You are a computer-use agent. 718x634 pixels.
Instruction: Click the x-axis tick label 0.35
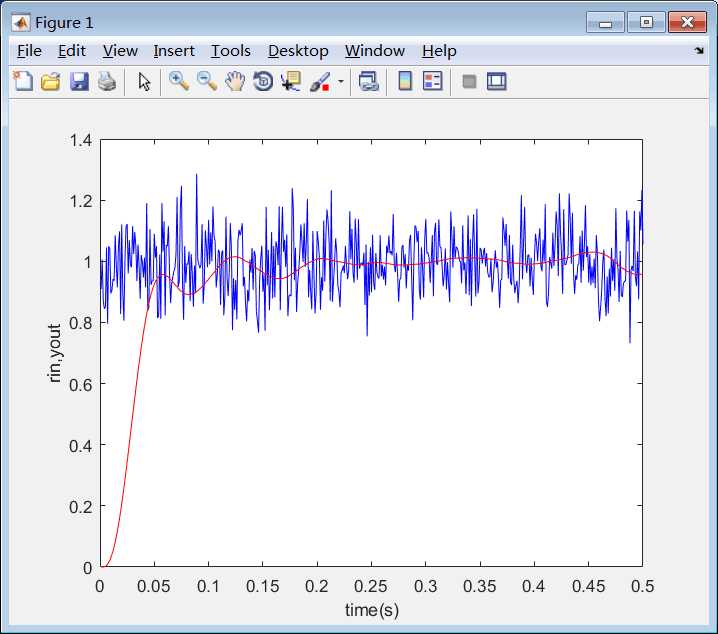click(480, 586)
